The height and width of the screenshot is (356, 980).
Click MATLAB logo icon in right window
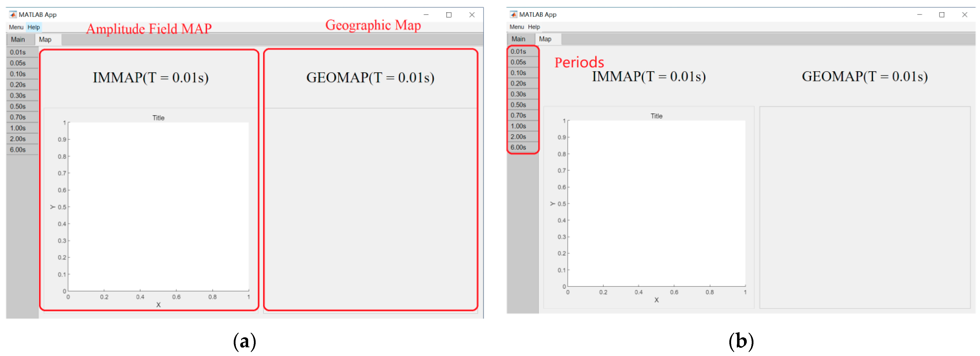pos(513,14)
